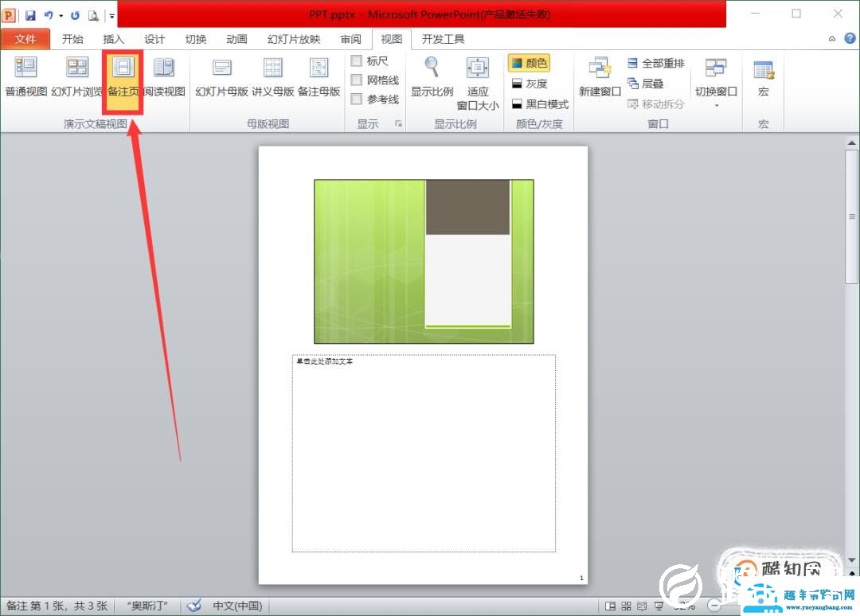This screenshot has width=860, height=616.
Task: Open the undo history dropdown arrow
Action: tap(61, 15)
